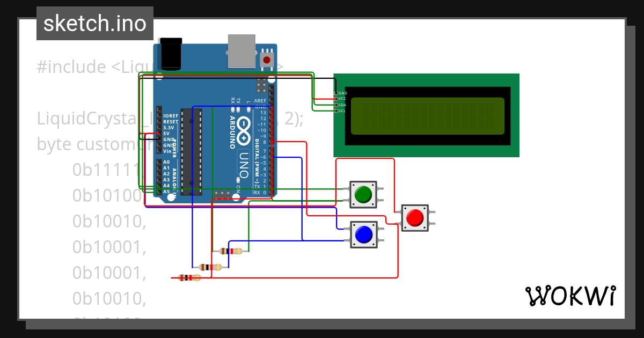The width and height of the screenshot is (644, 338).
Task: Click the GND pin on the LCD module
Action: pos(336,93)
